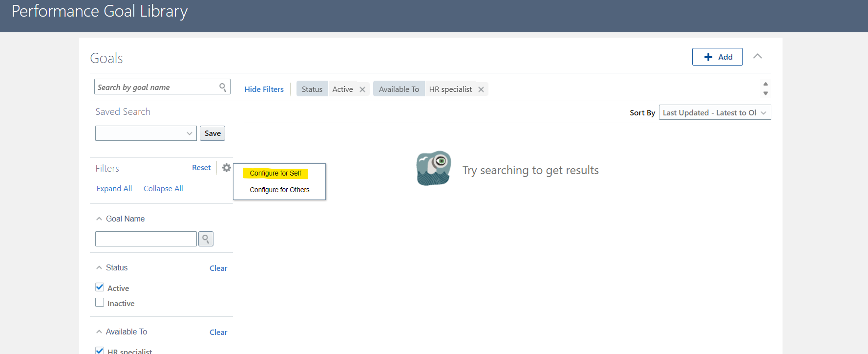Viewport: 868px width, 354px height.
Task: Select Configure for Self menu option
Action: click(275, 173)
